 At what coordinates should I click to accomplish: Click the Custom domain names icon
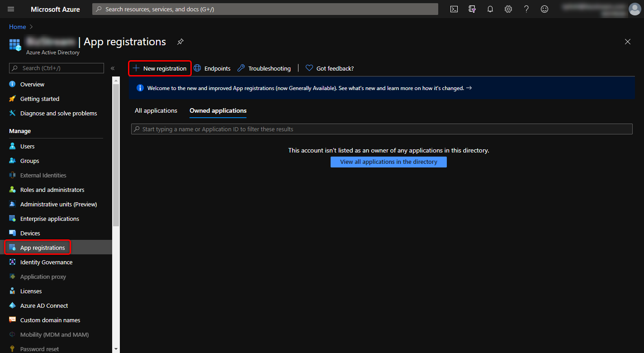point(12,320)
